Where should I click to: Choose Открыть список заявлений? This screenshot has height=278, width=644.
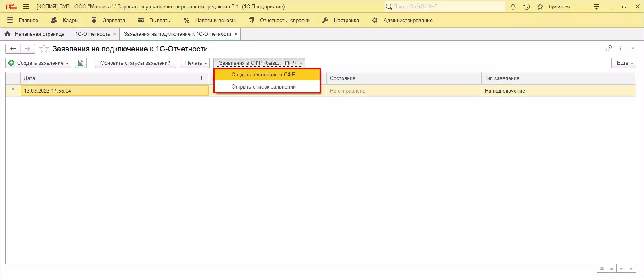point(267,86)
